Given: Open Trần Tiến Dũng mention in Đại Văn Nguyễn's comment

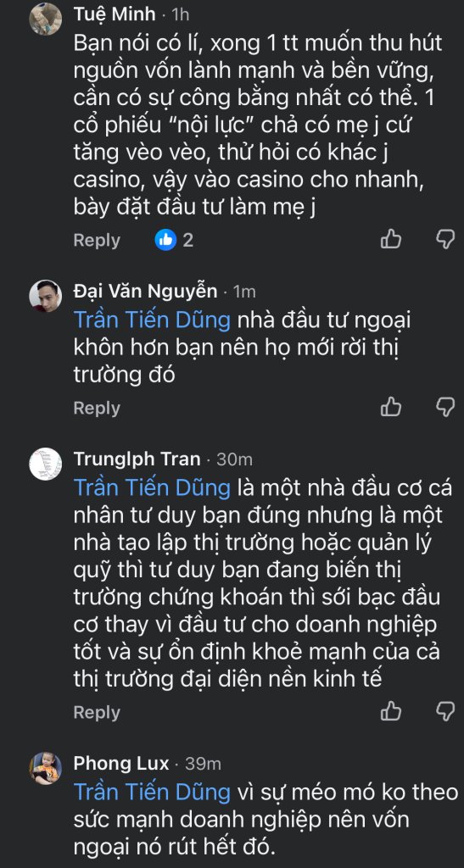Looking at the screenshot, I should (153, 320).
